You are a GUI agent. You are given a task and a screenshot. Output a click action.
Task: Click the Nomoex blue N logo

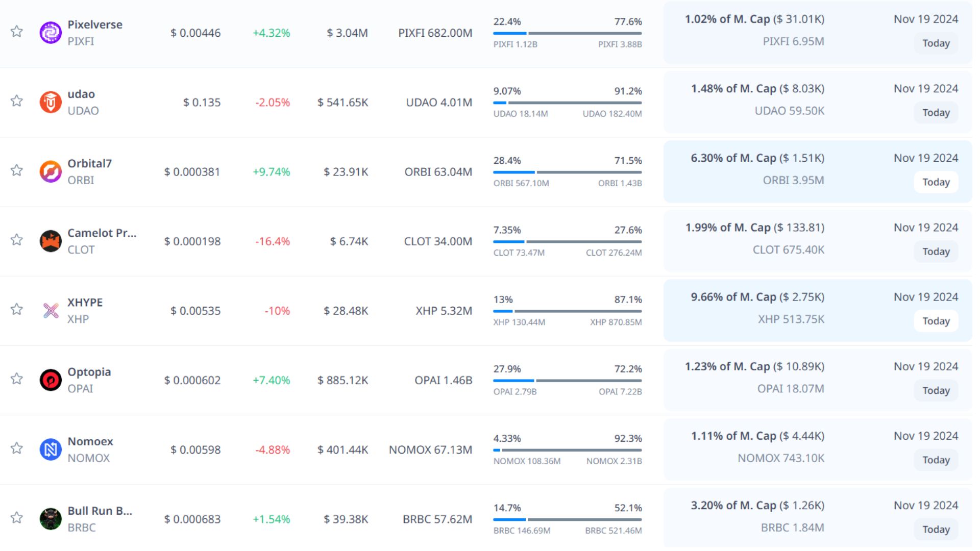click(x=51, y=449)
